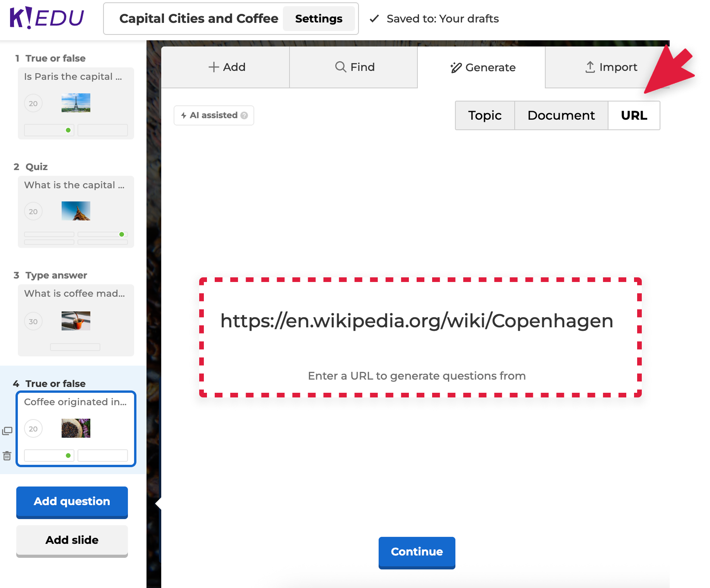Click the 30 seconds timer on question 3
The height and width of the screenshot is (588, 710).
pyautogui.click(x=33, y=322)
